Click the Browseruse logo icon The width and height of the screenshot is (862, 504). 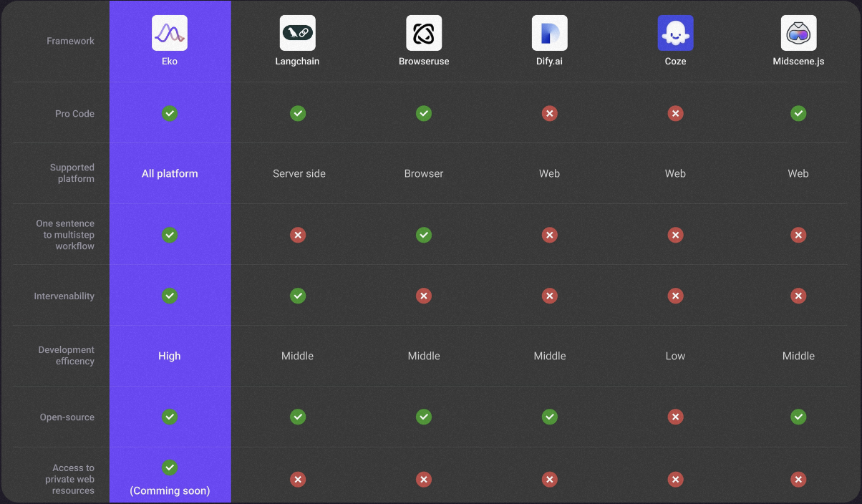point(424,33)
